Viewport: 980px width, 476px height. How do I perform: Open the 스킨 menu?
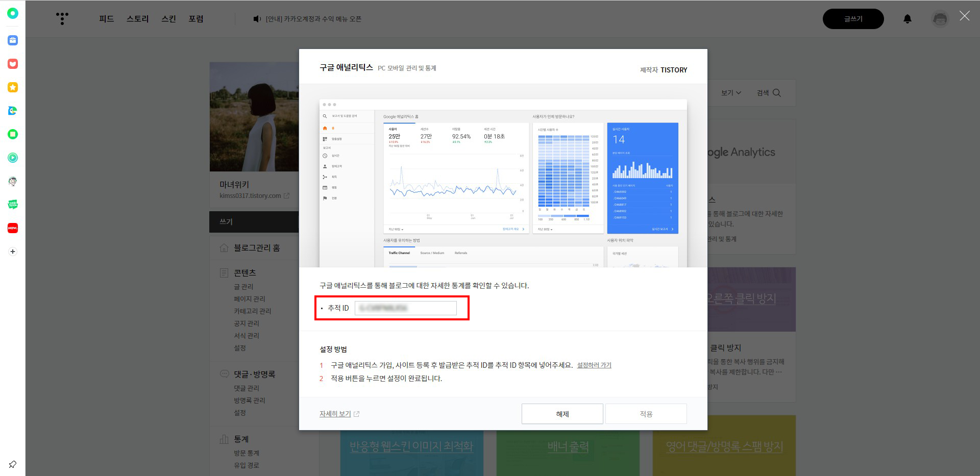coord(169,19)
